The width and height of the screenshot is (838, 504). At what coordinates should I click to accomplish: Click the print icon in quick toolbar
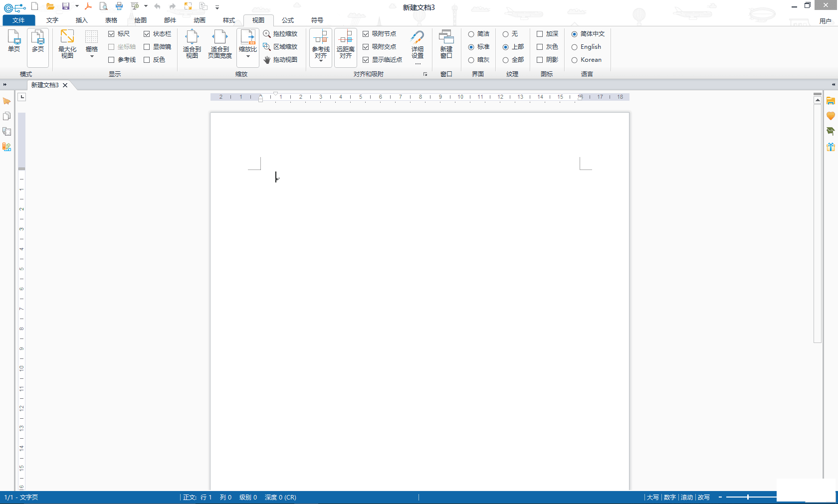coord(119,6)
